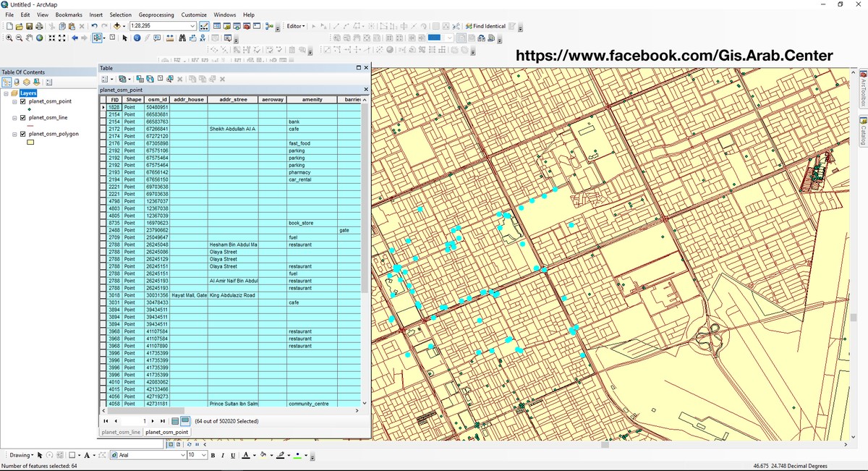This screenshot has width=868, height=471.
Task: Collapse the planet_osm_line layer legend
Action: (x=14, y=117)
